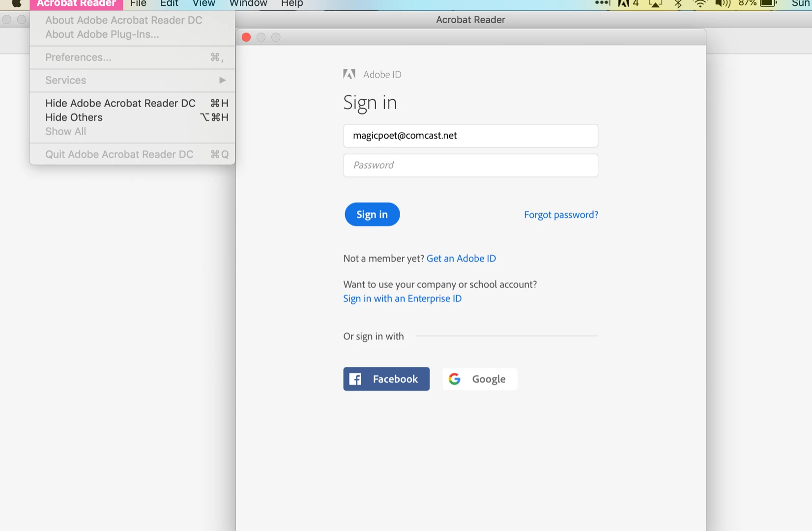The height and width of the screenshot is (531, 812).
Task: Open the Wi-Fi status menu
Action: tap(700, 3)
